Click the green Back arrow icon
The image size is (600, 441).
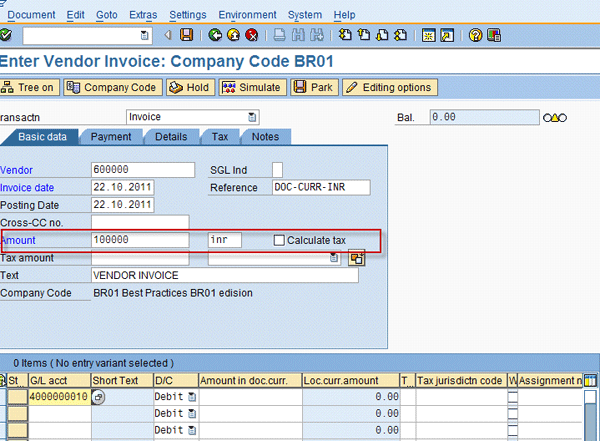[x=215, y=35]
